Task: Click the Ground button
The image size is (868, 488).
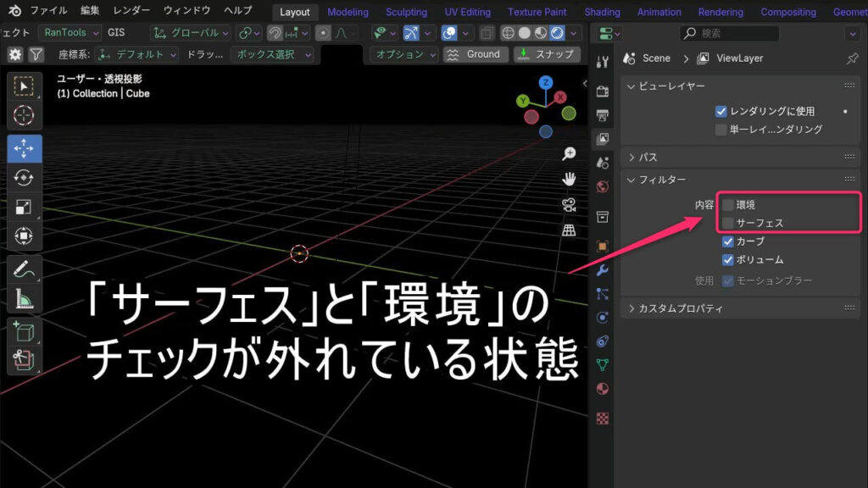Action: [476, 54]
